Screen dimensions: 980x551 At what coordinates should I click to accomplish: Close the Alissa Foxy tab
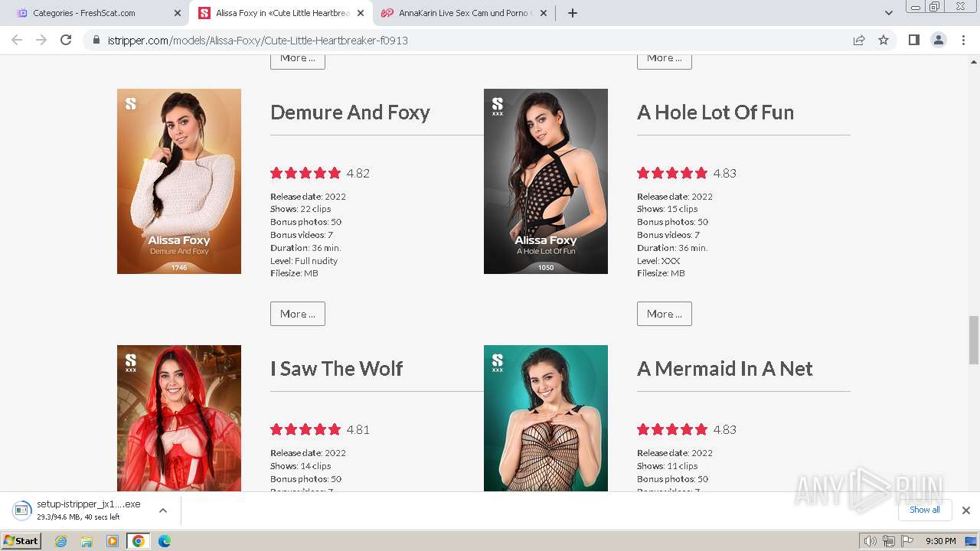(361, 13)
